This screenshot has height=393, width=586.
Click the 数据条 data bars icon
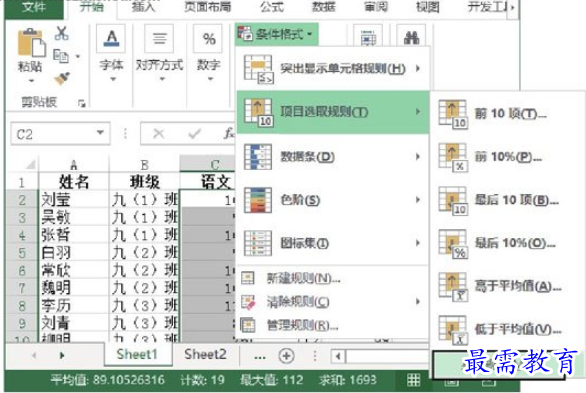click(258, 157)
